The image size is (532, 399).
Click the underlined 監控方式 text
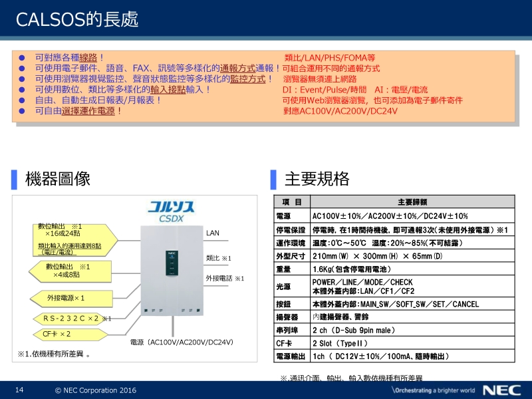point(248,79)
